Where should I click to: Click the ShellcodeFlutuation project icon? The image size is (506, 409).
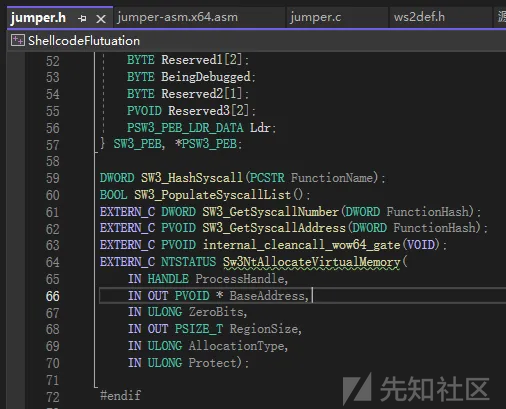(x=17, y=40)
